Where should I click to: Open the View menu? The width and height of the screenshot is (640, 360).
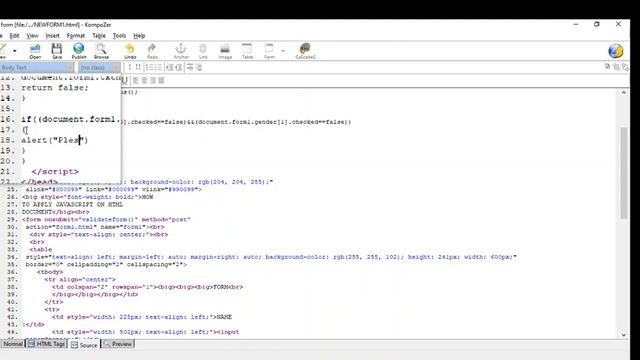pyautogui.click(x=32, y=36)
